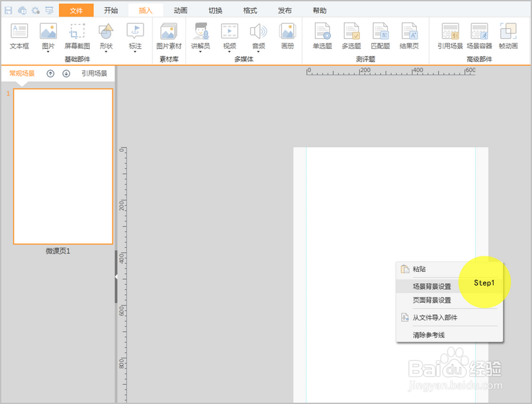Image resolution: width=532 pixels, height=404 pixels.
Task: Insert a 图片 picture
Action: (x=48, y=36)
